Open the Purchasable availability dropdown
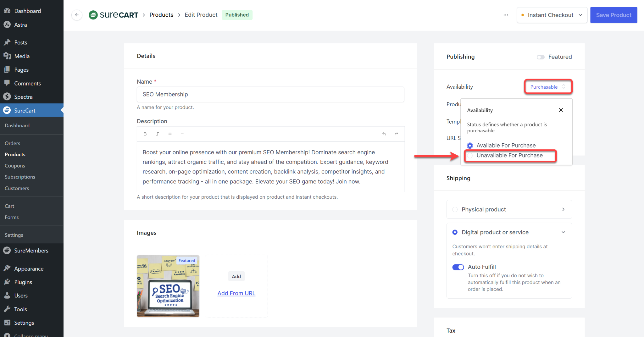Viewport: 644px width, 337px height. tap(547, 87)
